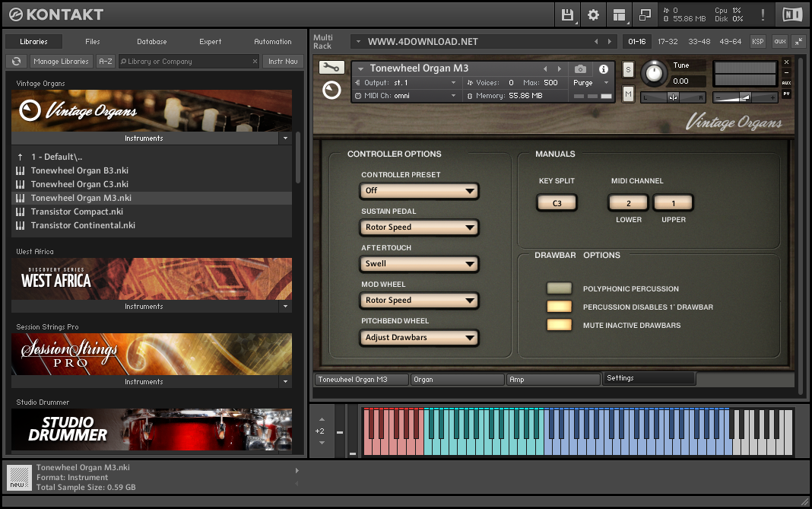Image resolution: width=812 pixels, height=509 pixels.
Task: Click the camera snapshot icon
Action: pyautogui.click(x=580, y=68)
